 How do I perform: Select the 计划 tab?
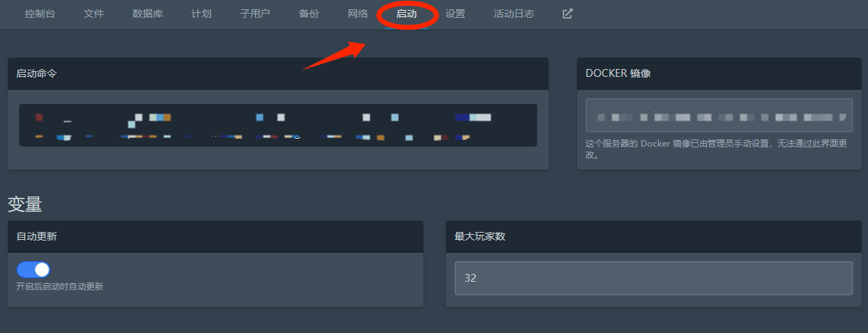click(201, 14)
